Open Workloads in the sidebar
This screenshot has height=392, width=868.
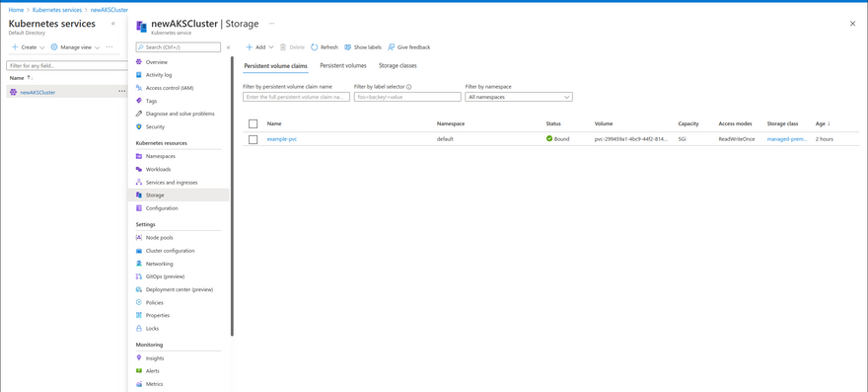(x=158, y=169)
